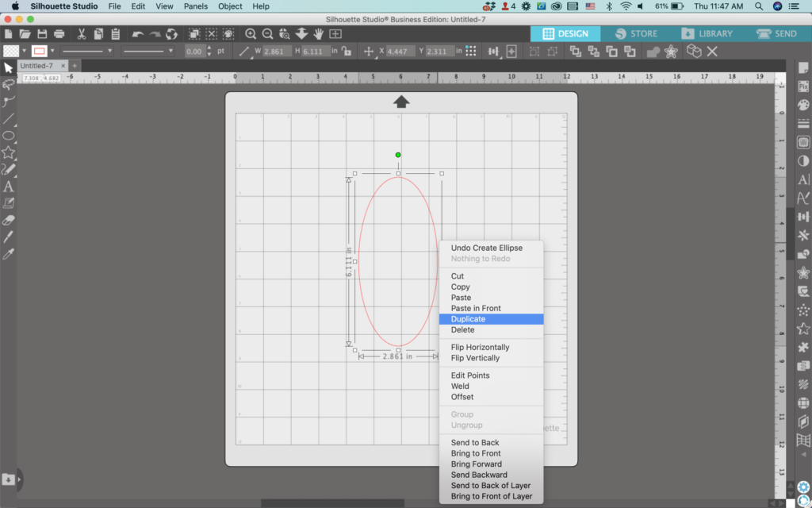Image resolution: width=812 pixels, height=508 pixels.
Task: Pick the Eyedropper tool
Action: tap(8, 254)
